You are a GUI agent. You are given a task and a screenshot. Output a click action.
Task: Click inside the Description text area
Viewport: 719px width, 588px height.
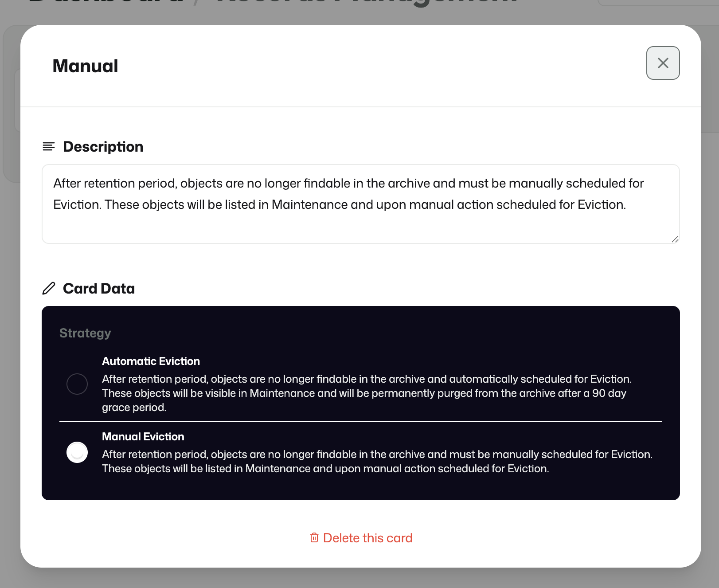pyautogui.click(x=361, y=204)
